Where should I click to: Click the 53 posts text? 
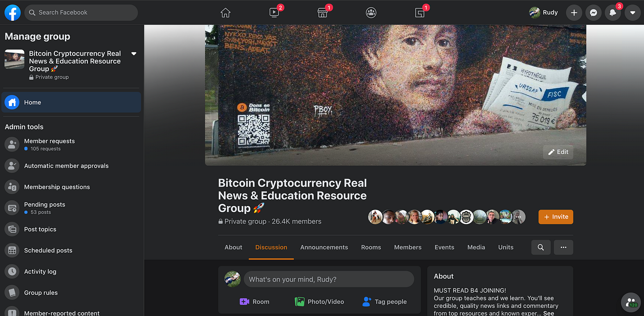pyautogui.click(x=40, y=212)
